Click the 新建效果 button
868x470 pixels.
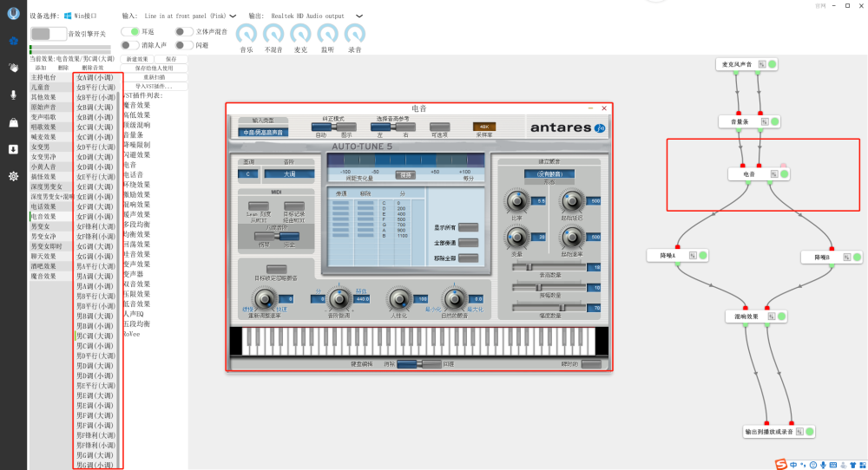click(x=137, y=59)
